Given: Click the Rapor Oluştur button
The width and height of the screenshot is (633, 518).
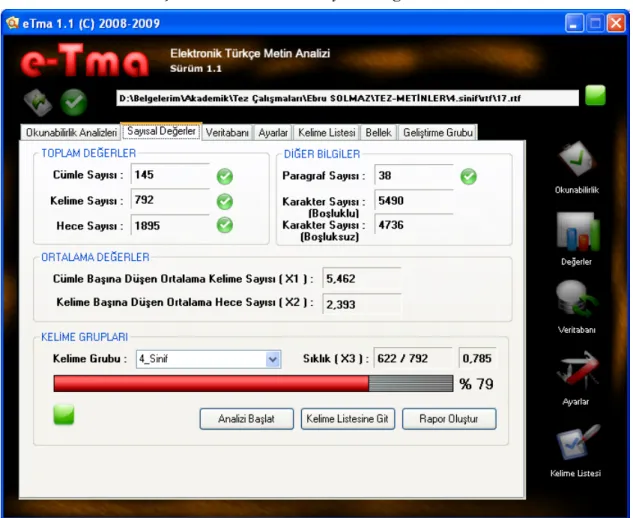Looking at the screenshot, I should click(449, 419).
